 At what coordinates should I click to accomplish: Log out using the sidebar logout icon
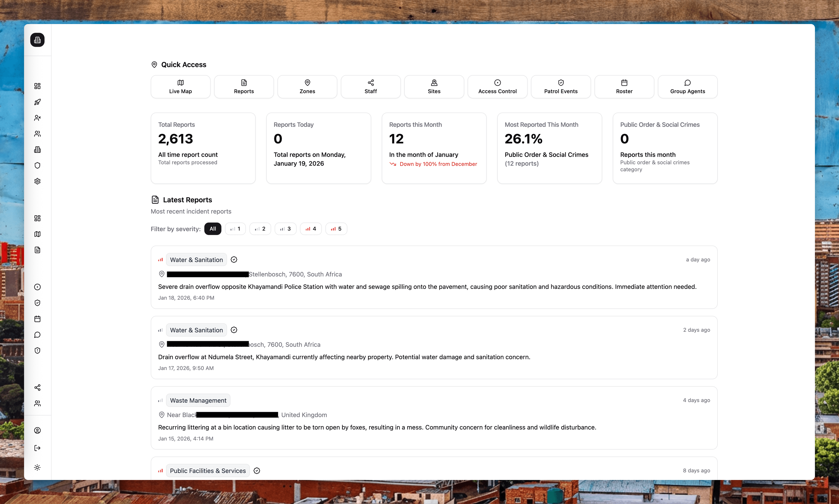pyautogui.click(x=37, y=448)
